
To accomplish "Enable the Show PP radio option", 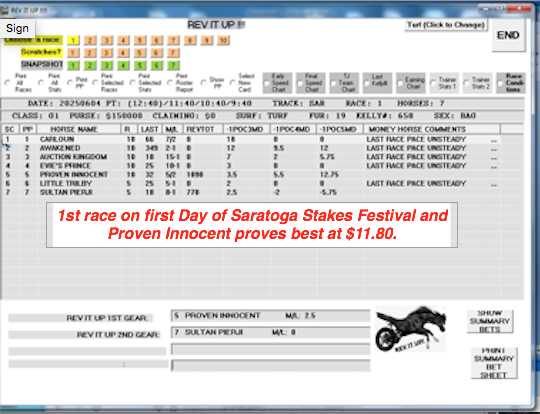I will click(204, 83).
